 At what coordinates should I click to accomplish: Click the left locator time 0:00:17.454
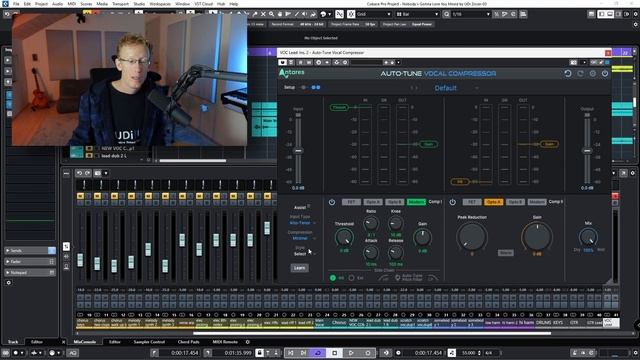coord(185,353)
